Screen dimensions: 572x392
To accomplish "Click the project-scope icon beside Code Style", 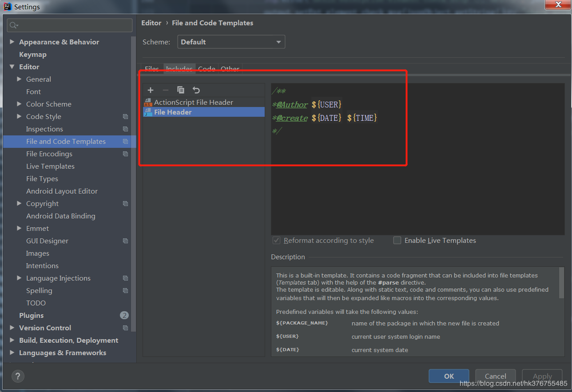I will [126, 117].
